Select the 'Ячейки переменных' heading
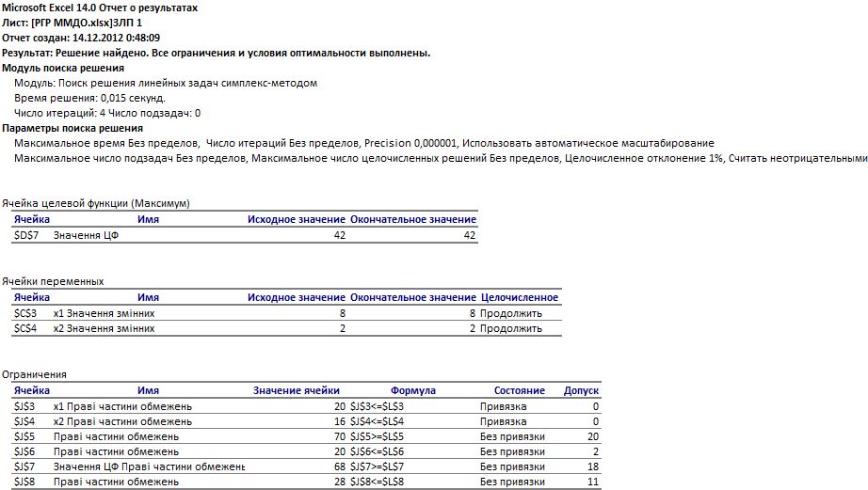Screen dimensions: 868x490 53,281
